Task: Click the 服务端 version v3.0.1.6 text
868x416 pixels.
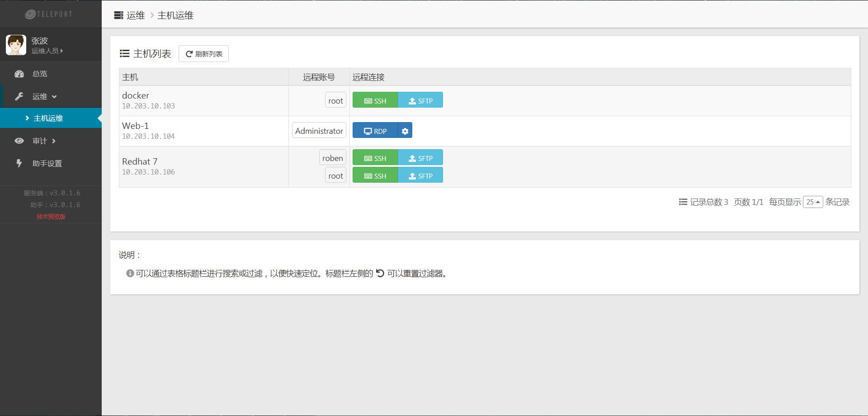Action: click(x=52, y=193)
